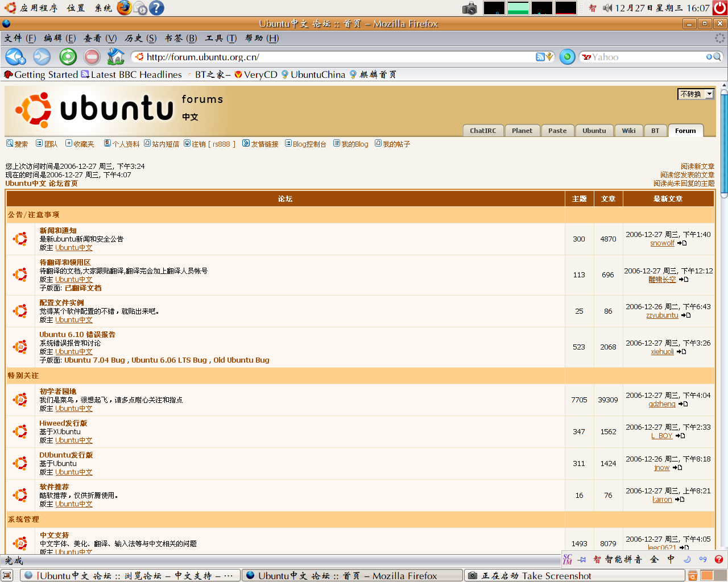Switch to ChatIRC tab
The height and width of the screenshot is (582, 728).
483,130
